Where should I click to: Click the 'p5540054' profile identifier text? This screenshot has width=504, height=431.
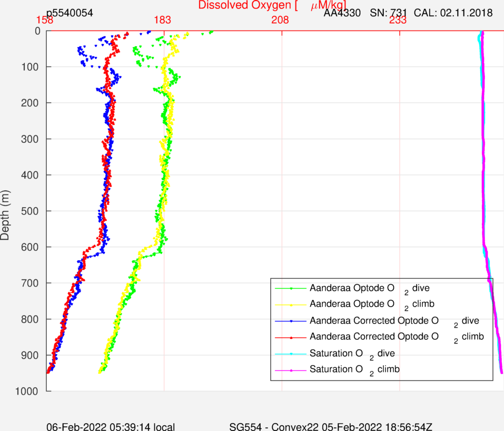pos(70,13)
